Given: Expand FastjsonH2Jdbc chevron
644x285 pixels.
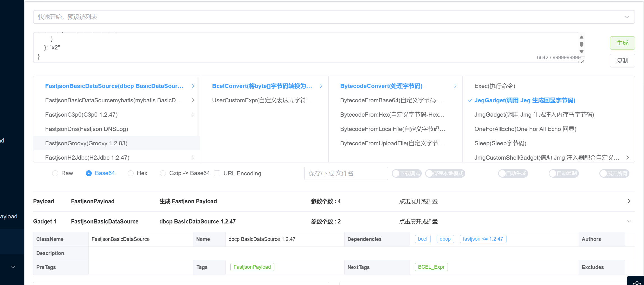Looking at the screenshot, I should coord(193,158).
